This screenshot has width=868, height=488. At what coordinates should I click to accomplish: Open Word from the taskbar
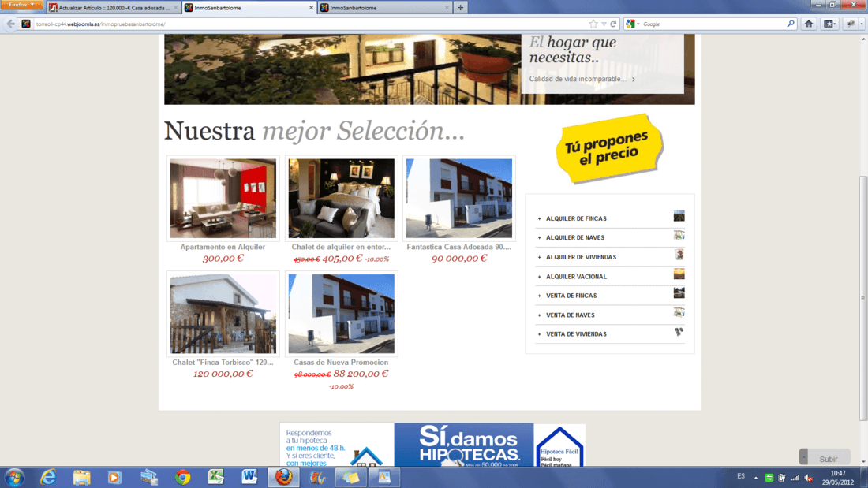(x=249, y=477)
